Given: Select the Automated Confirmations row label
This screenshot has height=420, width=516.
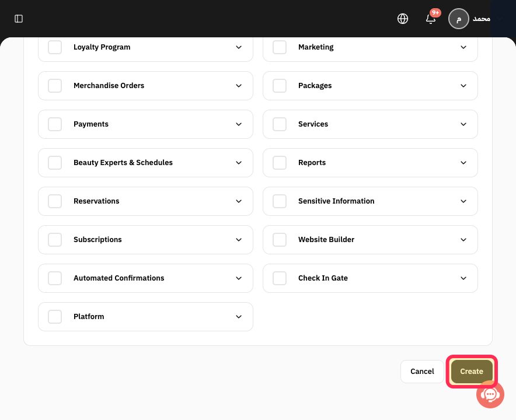Looking at the screenshot, I should coord(119,278).
